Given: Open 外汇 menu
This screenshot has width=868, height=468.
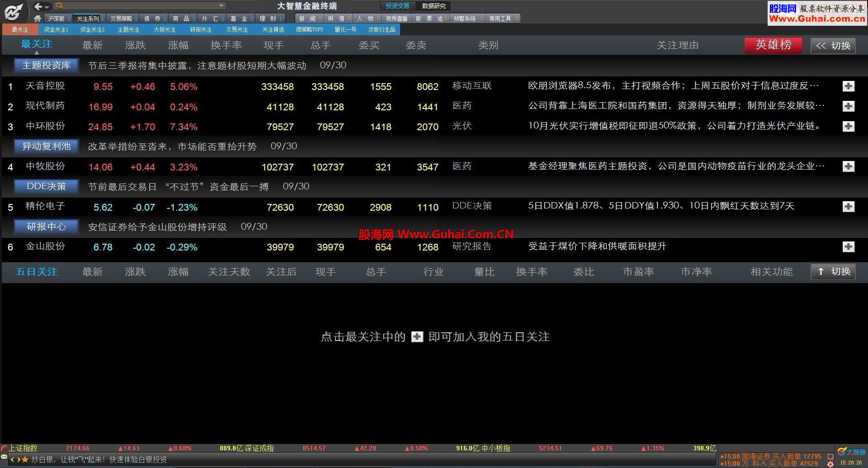Looking at the screenshot, I should 211,19.
